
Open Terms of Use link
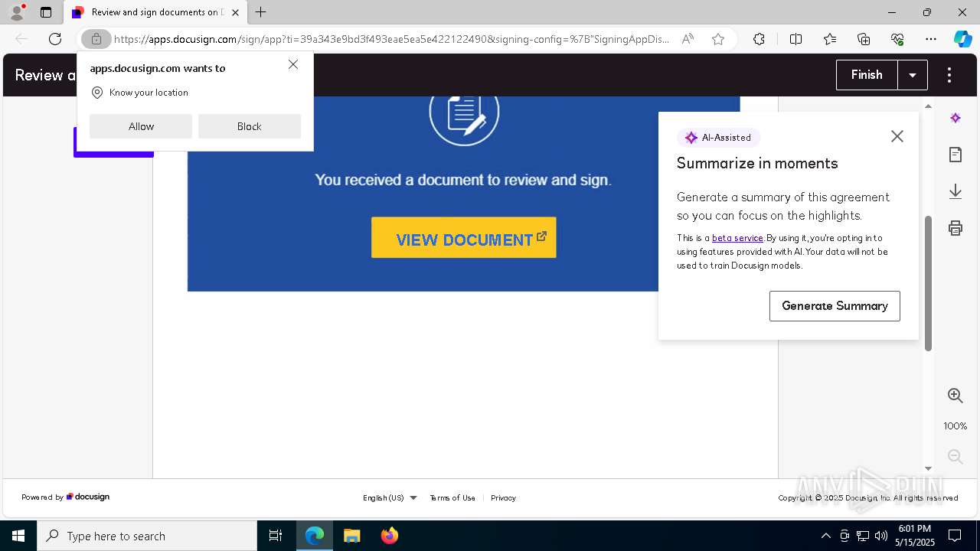click(452, 497)
